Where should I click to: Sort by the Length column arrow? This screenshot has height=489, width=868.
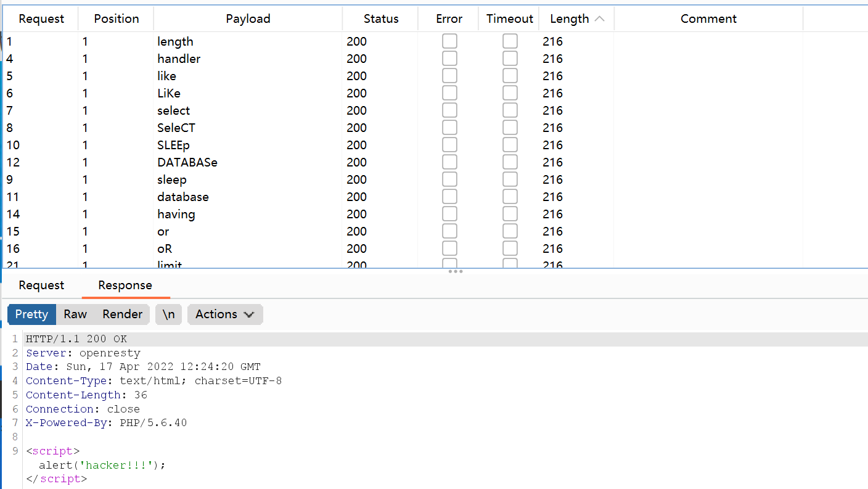click(600, 19)
